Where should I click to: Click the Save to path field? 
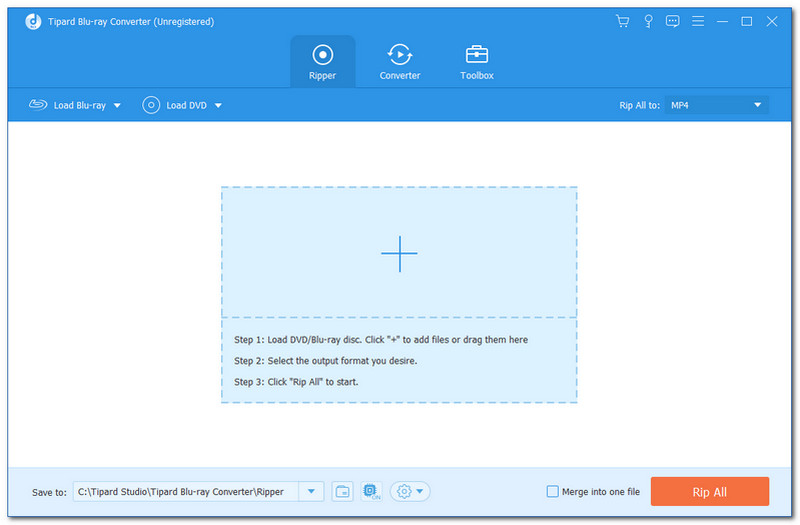click(187, 491)
